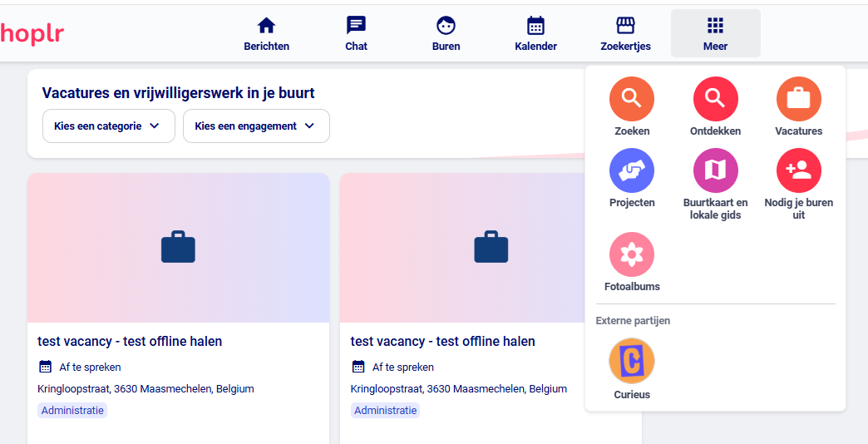Open first test vacancy title link
Screen dimensions: 868x444
130,341
